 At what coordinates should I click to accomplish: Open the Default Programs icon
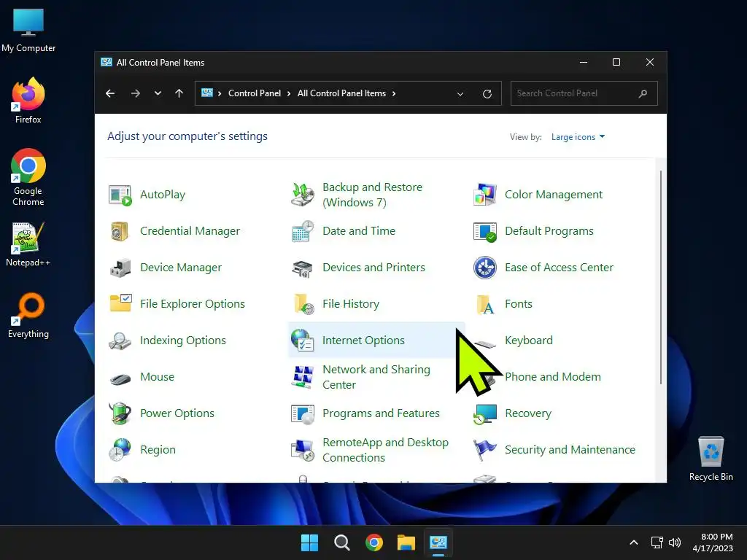(x=485, y=231)
